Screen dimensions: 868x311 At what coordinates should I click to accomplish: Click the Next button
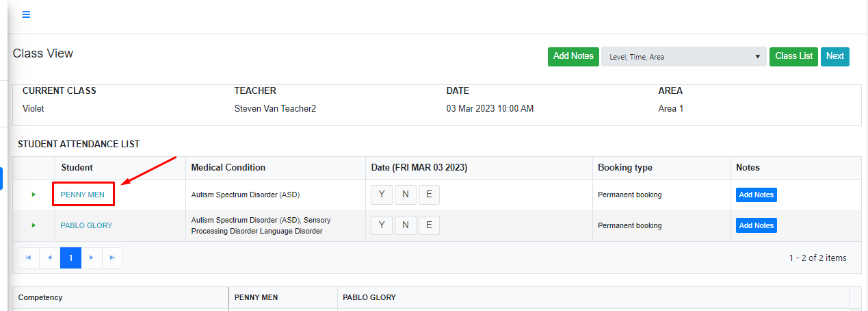pyautogui.click(x=834, y=56)
